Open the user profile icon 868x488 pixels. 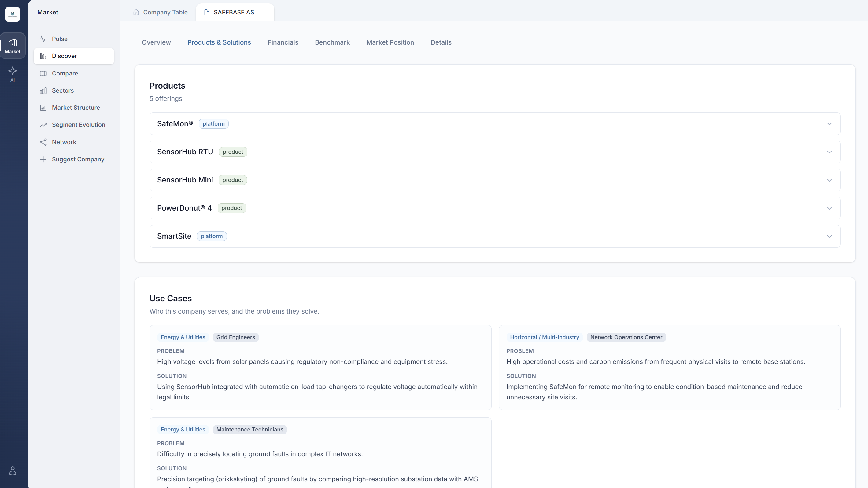(13, 471)
